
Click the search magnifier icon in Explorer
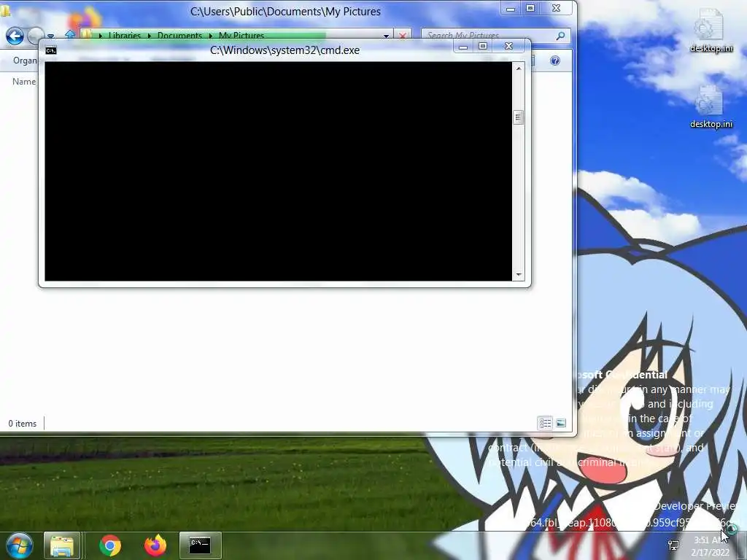point(561,35)
